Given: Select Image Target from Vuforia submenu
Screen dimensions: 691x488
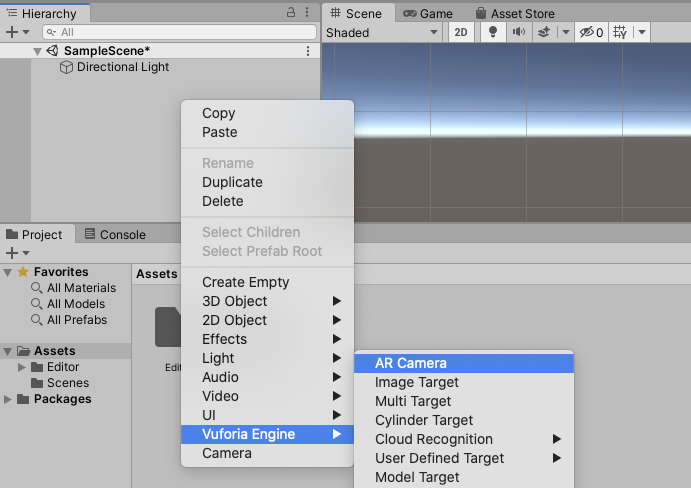Looking at the screenshot, I should coord(464,382).
